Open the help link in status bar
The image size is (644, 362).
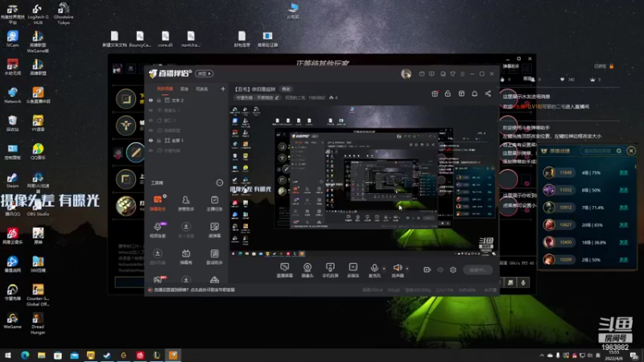click(x=193, y=290)
